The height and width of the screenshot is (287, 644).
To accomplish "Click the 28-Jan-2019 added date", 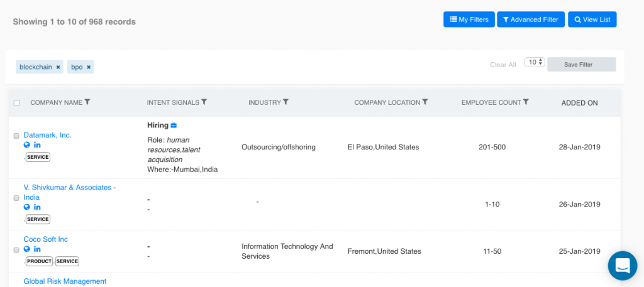I will pos(579,147).
